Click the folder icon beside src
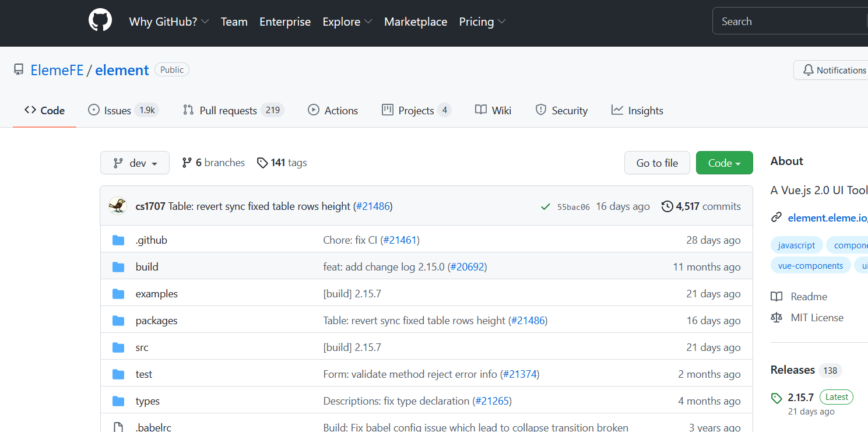Screen dimensions: 868x432 pos(118,347)
